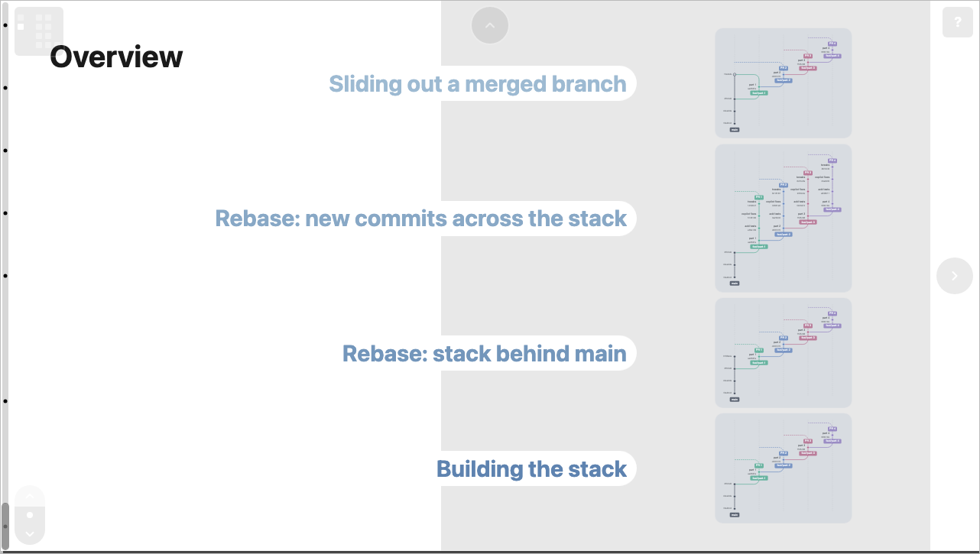Open the slide grid overview icon
Screen dimensions: 980x554
pyautogui.click(x=39, y=31)
